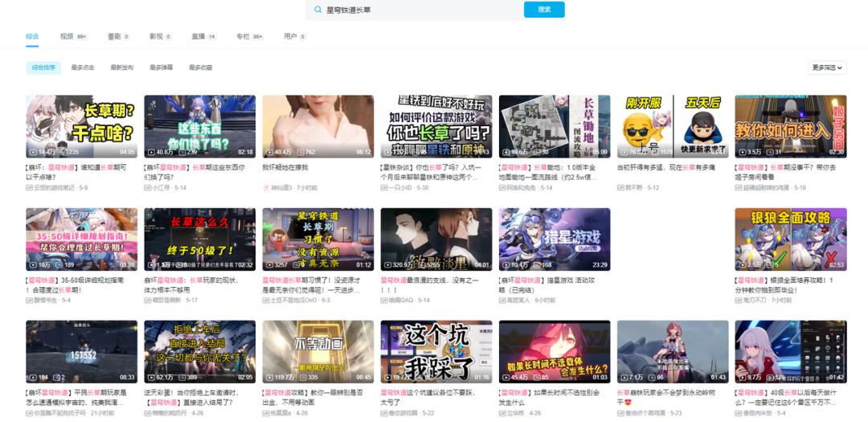This screenshot has width=868, height=422.
Task: Open the 视频 results tab
Action: point(74,36)
